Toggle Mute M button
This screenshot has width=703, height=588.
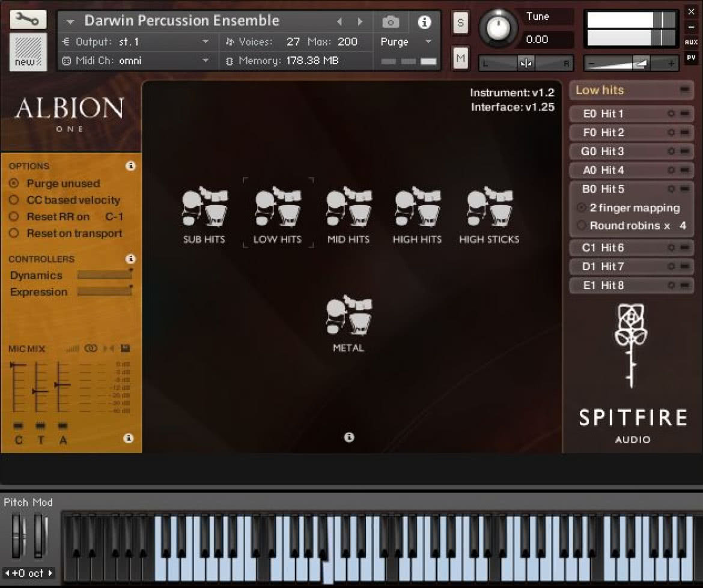pos(460,58)
